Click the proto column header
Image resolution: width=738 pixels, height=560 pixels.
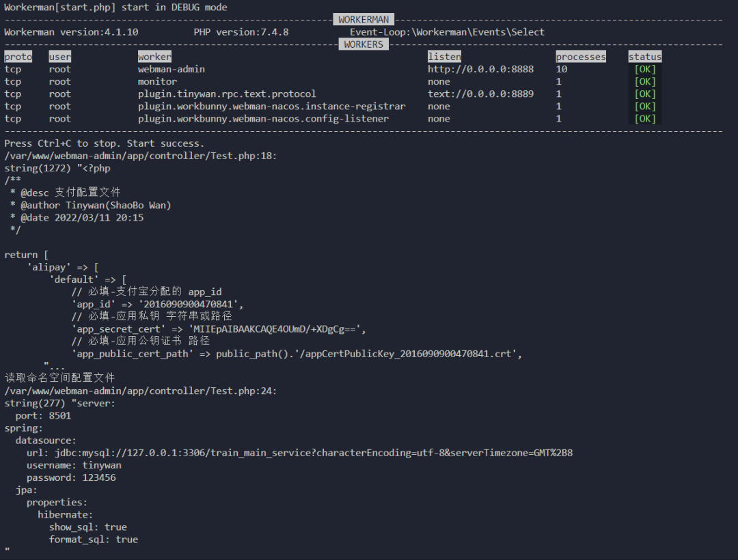click(18, 57)
